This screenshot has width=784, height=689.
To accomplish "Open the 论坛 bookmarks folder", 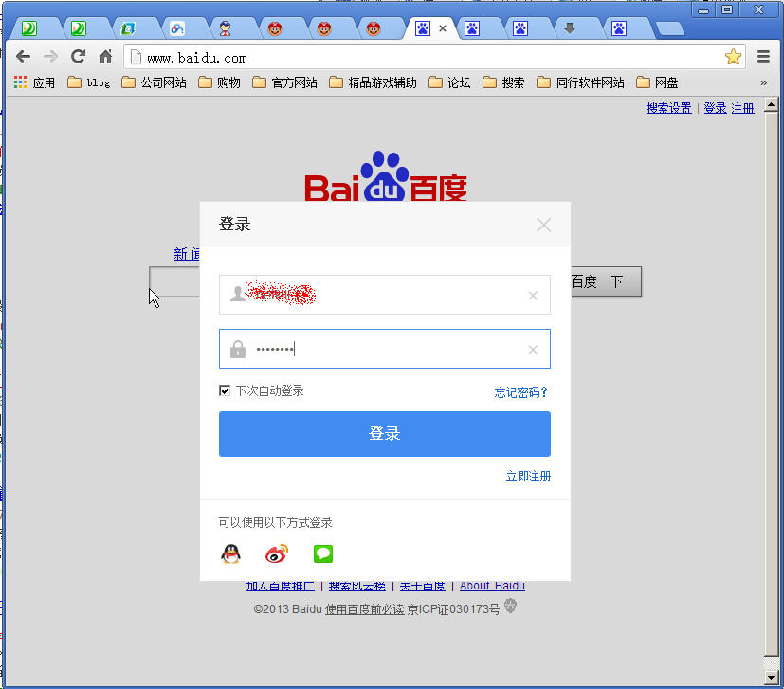I will click(x=449, y=82).
